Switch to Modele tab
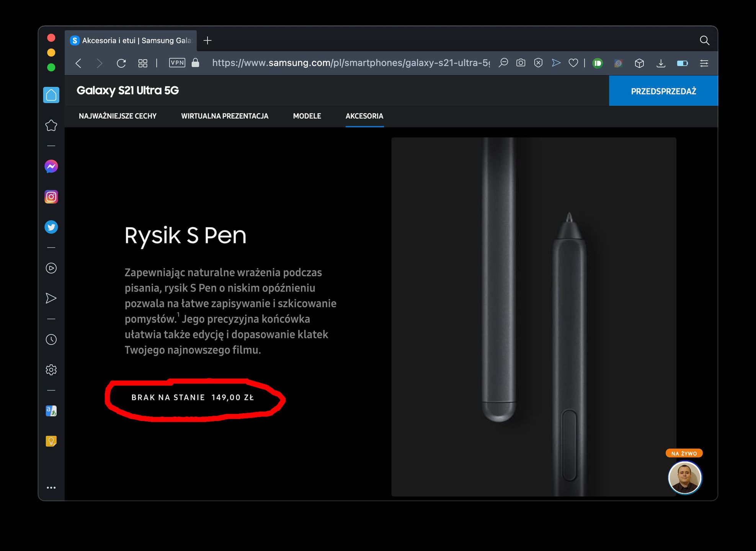The height and width of the screenshot is (551, 756). (x=307, y=116)
